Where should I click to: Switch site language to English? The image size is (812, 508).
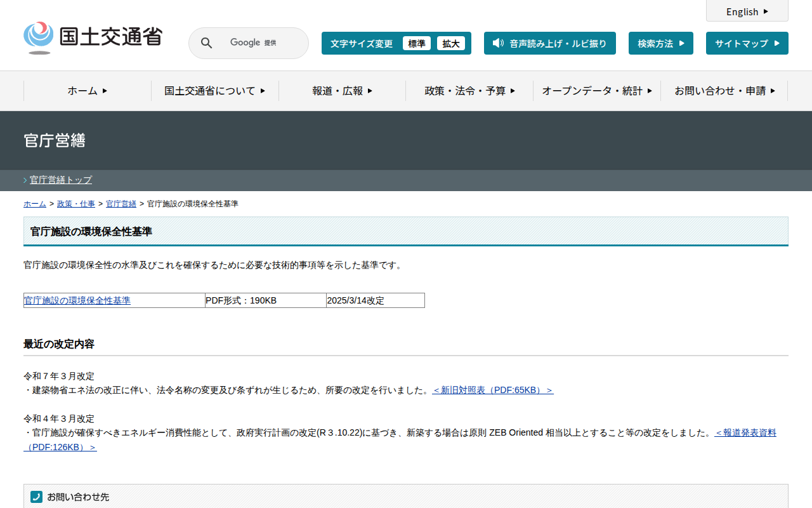(747, 11)
